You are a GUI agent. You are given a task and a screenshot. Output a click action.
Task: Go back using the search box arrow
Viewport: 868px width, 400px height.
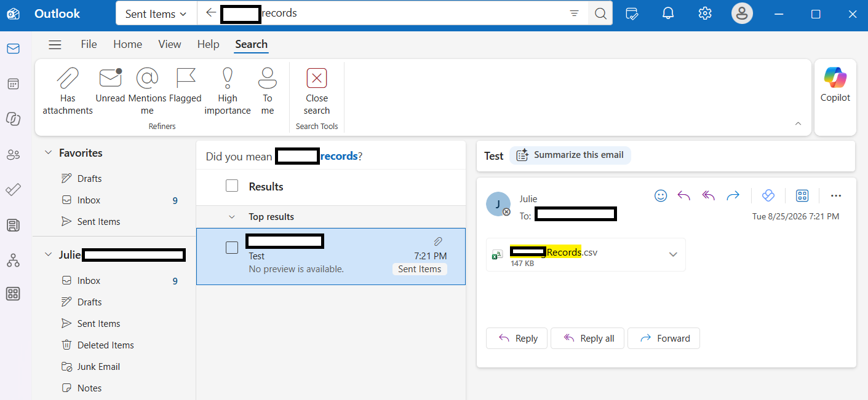click(x=211, y=13)
